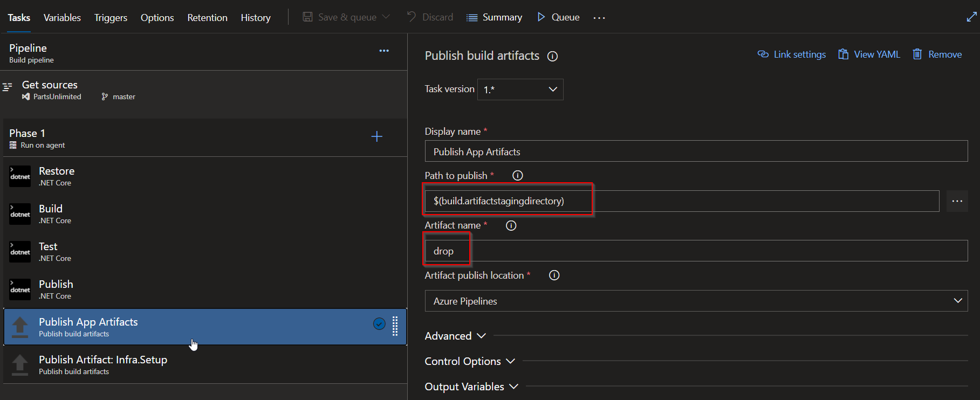980x400 pixels.
Task: Select the Test task name
Action: coord(48,246)
